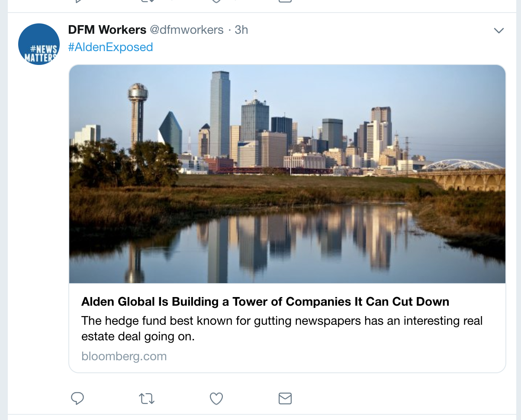Expand the tweet options chevron

click(x=499, y=30)
